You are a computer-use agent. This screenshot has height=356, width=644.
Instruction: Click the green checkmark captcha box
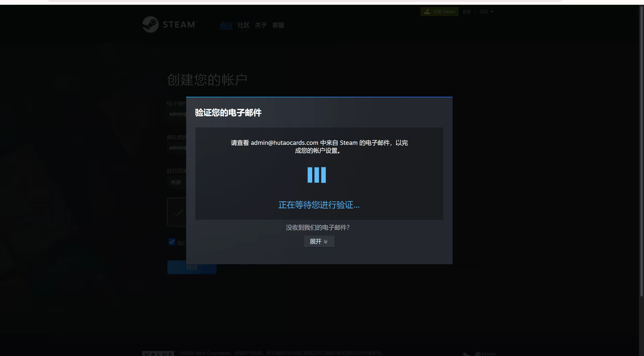click(178, 213)
